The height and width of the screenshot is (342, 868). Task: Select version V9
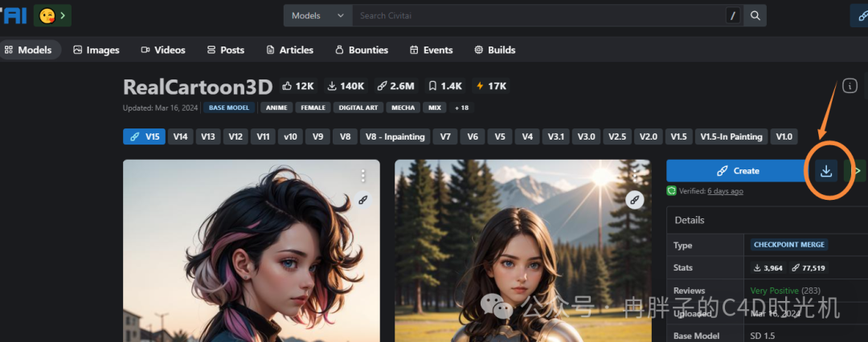point(317,136)
